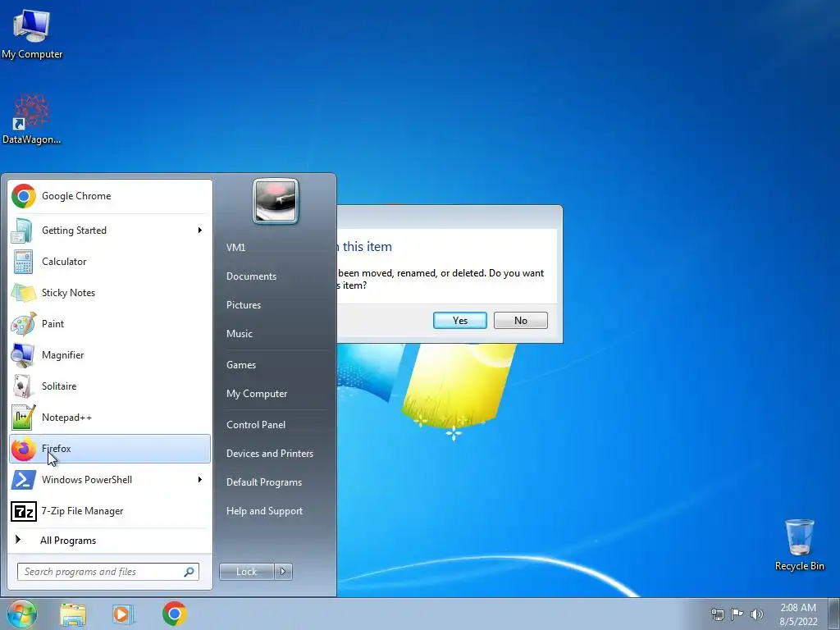Open Control Panel

pyautogui.click(x=256, y=425)
